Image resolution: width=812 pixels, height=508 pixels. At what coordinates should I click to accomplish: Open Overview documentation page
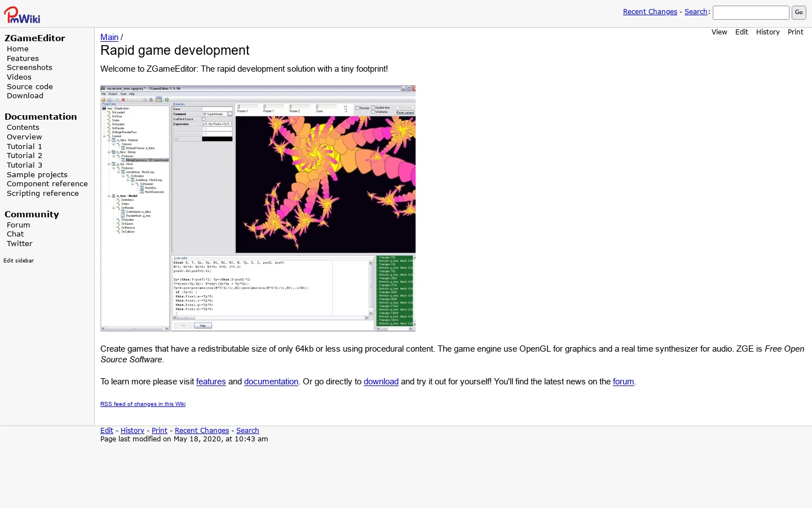[x=24, y=137]
